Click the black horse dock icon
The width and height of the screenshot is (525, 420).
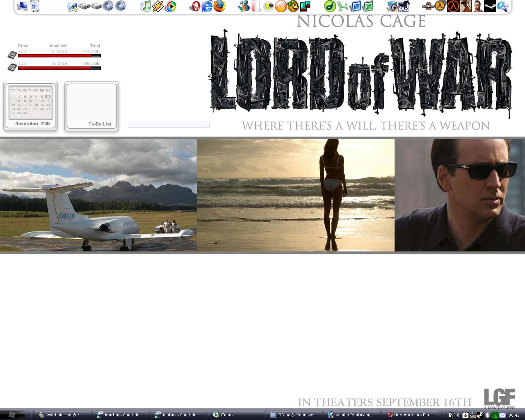click(404, 6)
